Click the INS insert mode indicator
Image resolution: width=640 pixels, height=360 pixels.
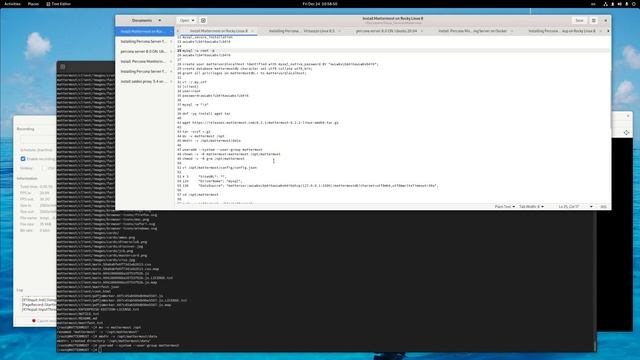[x=603, y=207]
